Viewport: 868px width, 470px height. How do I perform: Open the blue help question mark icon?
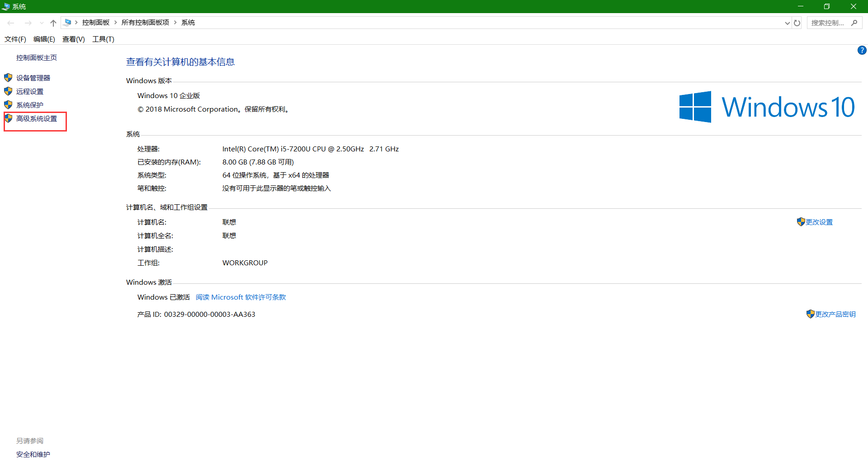click(862, 50)
